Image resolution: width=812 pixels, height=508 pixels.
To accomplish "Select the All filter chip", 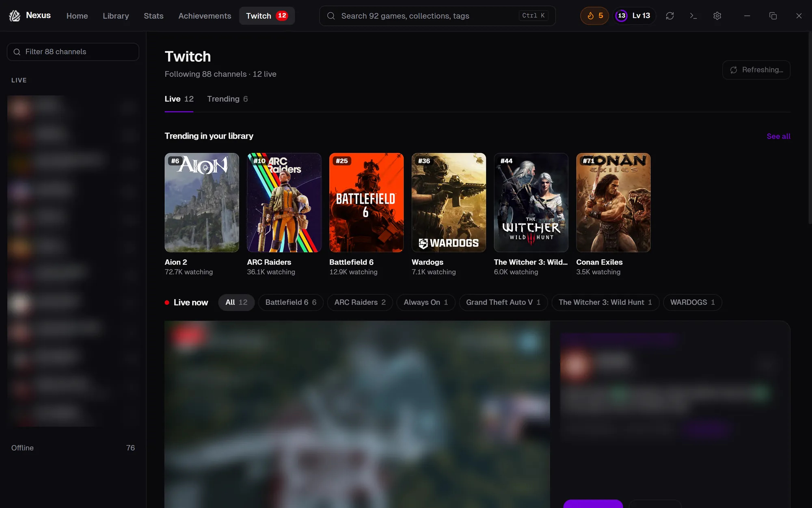I will [x=236, y=302].
